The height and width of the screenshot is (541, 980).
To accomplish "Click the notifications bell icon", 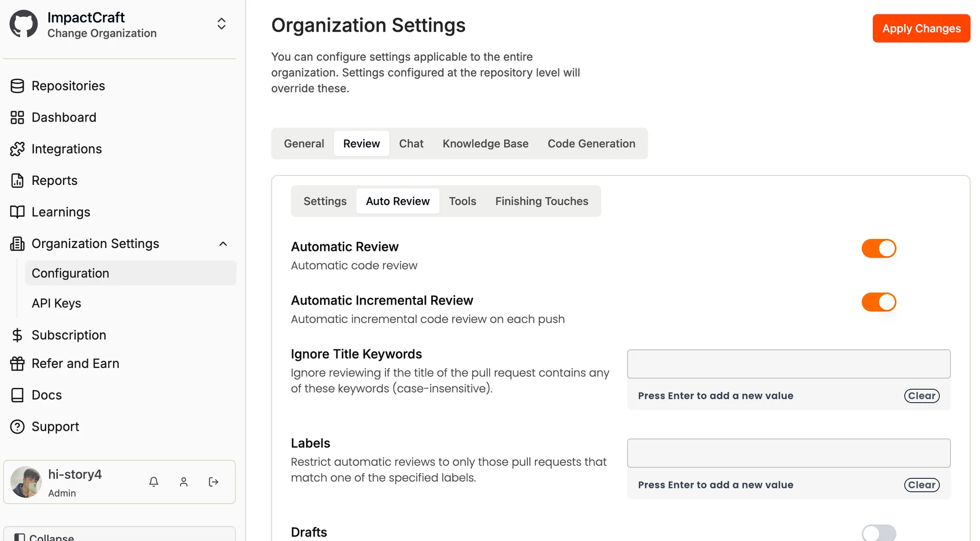I will [154, 482].
